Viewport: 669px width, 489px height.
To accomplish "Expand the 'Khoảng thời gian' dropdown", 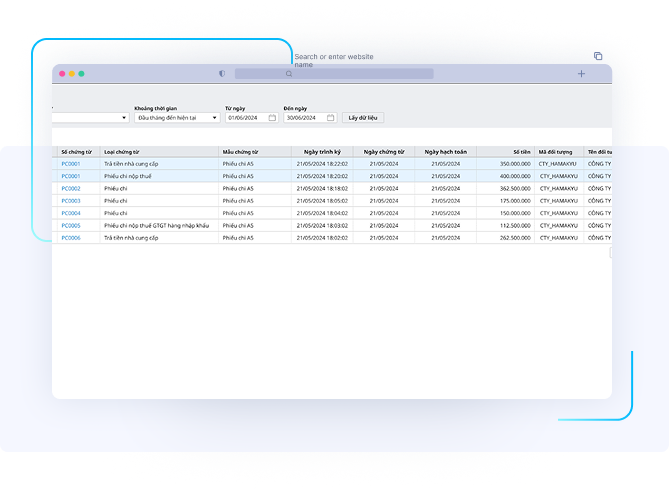I will tap(214, 118).
